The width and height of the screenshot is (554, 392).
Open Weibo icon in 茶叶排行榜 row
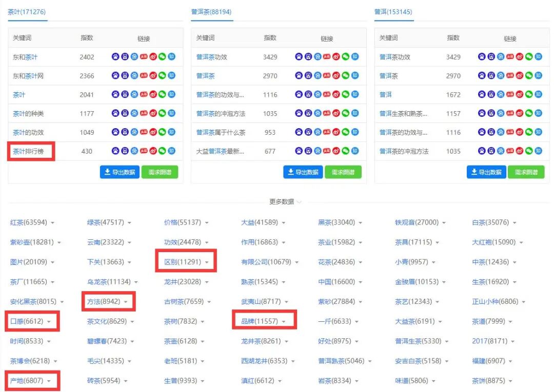coord(153,151)
